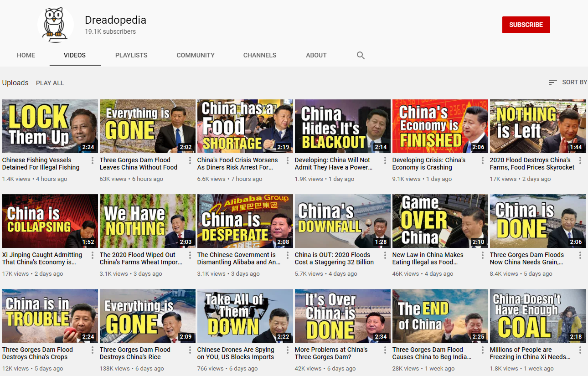Open options menu for Leaves China Without Food video
The image size is (588, 376).
[190, 160]
